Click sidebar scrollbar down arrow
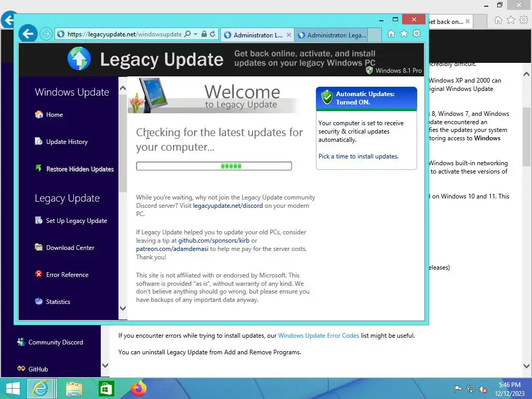Viewport: 532px width, 399px height. [123, 308]
